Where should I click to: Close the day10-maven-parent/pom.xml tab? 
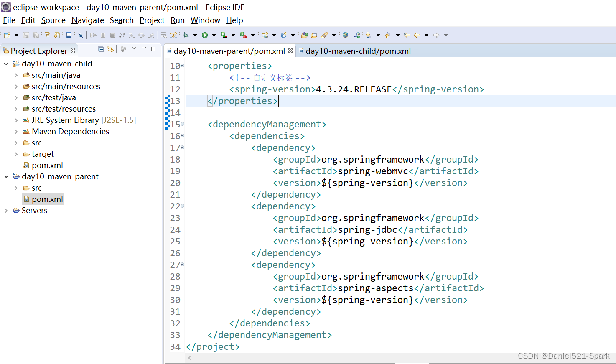[x=290, y=50]
